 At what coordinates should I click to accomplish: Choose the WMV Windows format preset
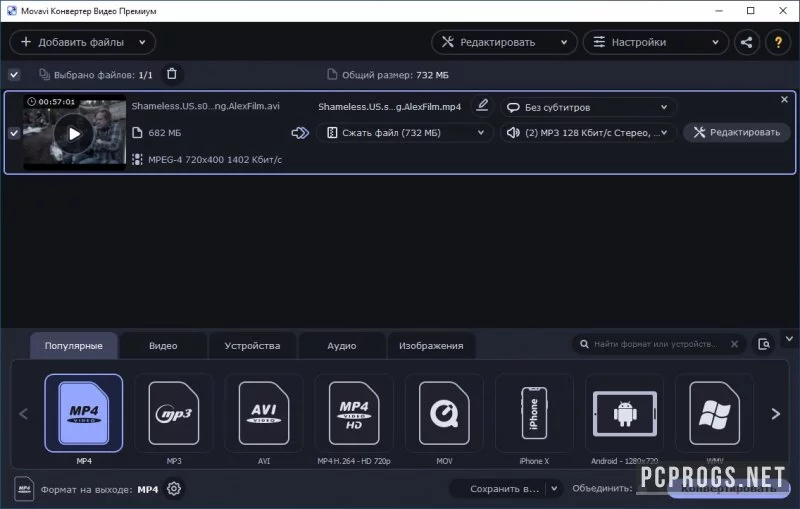[x=714, y=413]
